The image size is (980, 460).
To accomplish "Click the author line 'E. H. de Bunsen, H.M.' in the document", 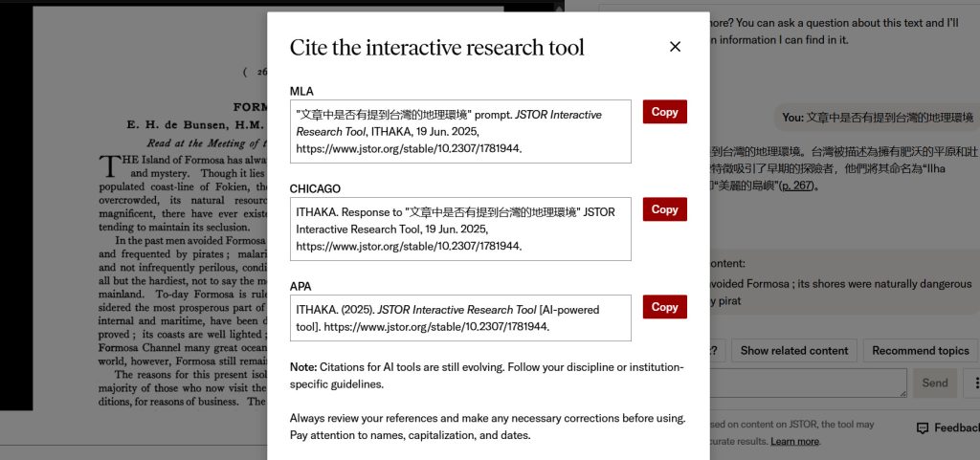I will 197,124.
